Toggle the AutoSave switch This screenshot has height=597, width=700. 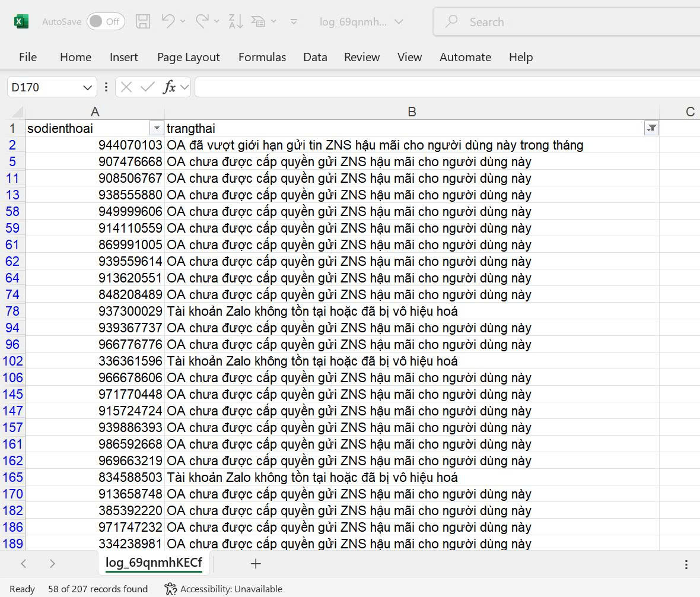(x=106, y=21)
